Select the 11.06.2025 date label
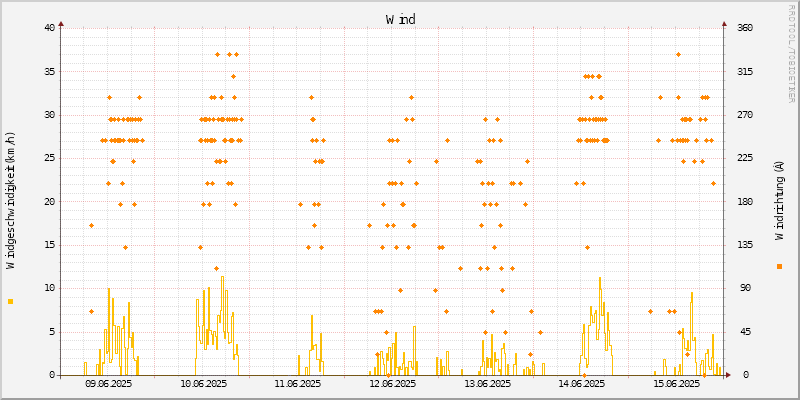800x400 pixels. tap(297, 384)
